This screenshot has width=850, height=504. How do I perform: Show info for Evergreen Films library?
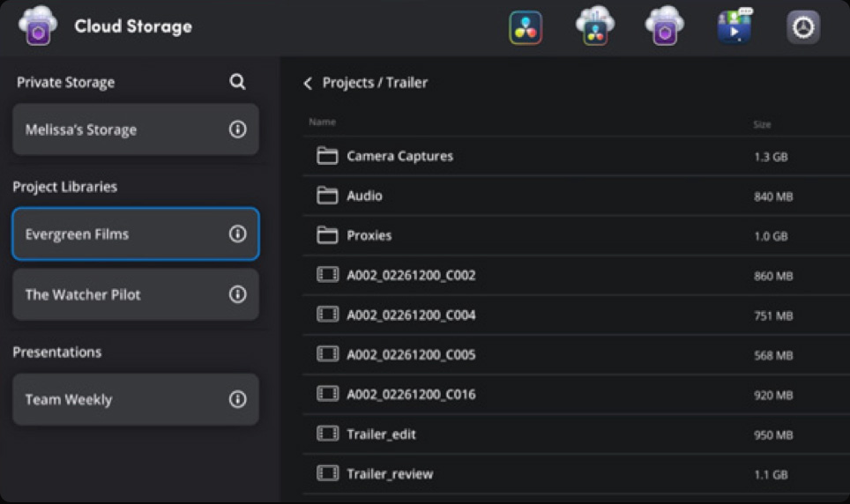pos(237,234)
